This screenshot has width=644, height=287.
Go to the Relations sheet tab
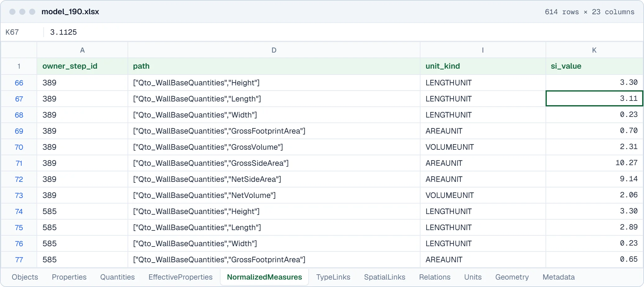[x=435, y=277]
